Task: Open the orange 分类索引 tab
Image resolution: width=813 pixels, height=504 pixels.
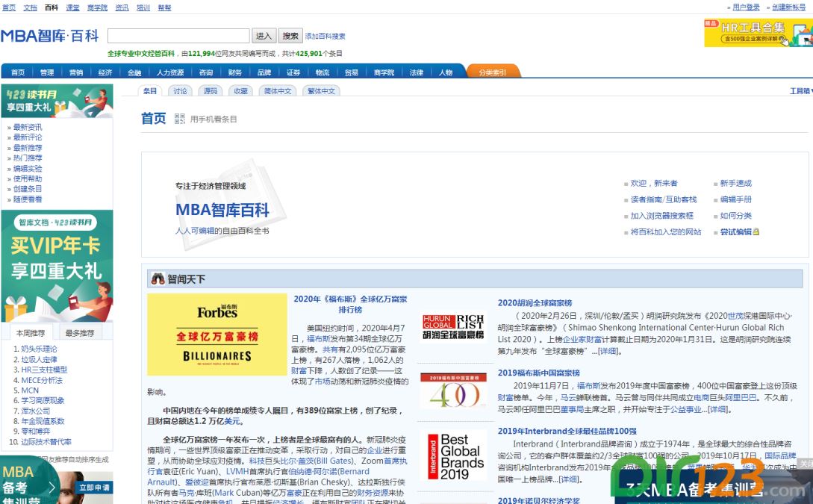Action: 493,72
